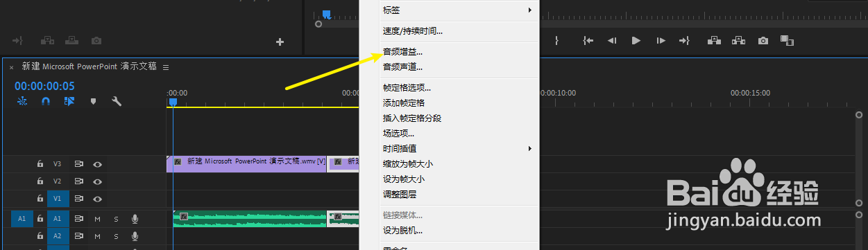The height and width of the screenshot is (250, 868).
Task: Select the first green audio clip on A1
Action: click(x=250, y=218)
